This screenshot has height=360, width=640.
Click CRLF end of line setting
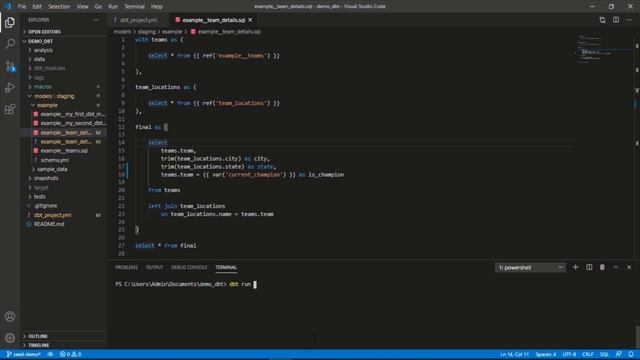pyautogui.click(x=588, y=354)
